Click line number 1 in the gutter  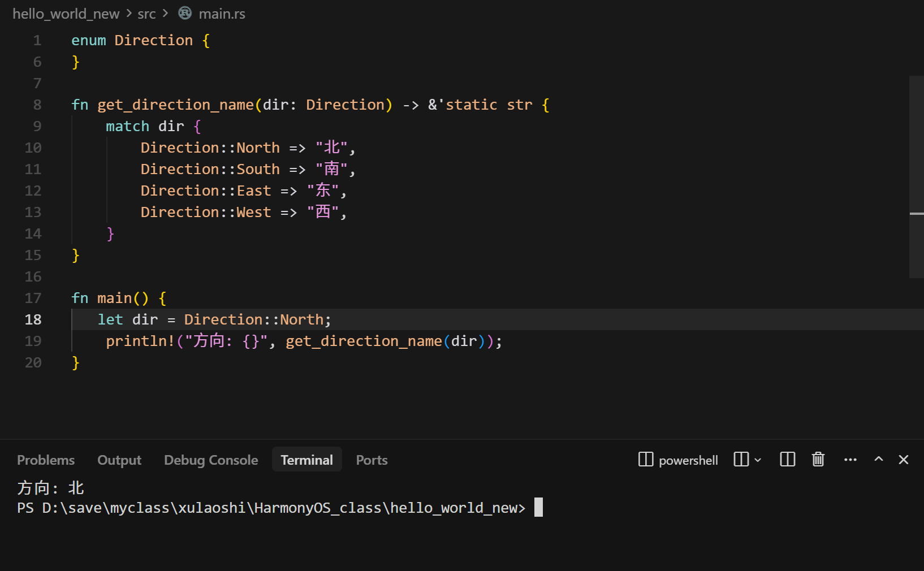click(37, 40)
